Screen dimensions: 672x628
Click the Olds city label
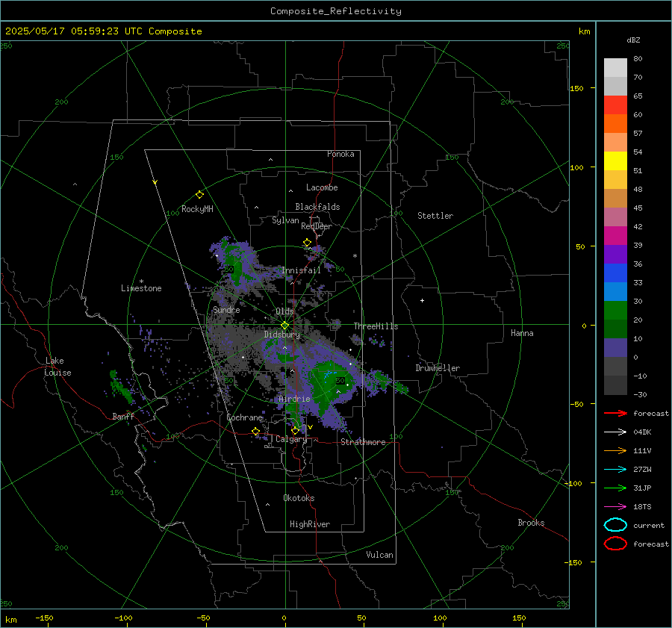click(284, 311)
